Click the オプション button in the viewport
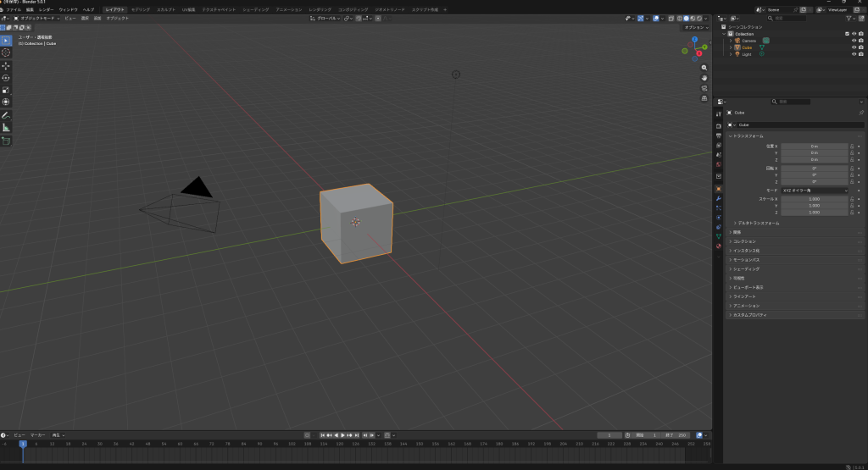868x470 pixels. (x=695, y=27)
